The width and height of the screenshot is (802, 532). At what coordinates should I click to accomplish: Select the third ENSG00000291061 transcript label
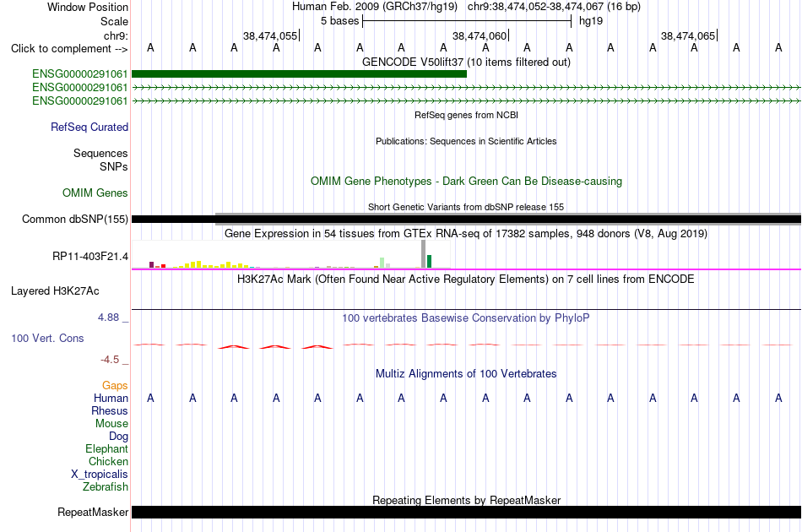(x=80, y=100)
